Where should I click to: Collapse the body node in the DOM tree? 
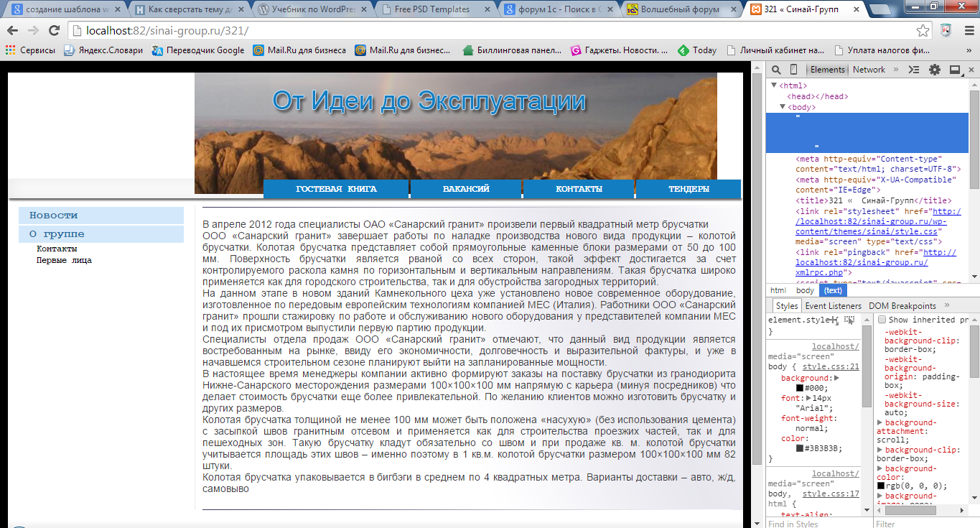[783, 107]
